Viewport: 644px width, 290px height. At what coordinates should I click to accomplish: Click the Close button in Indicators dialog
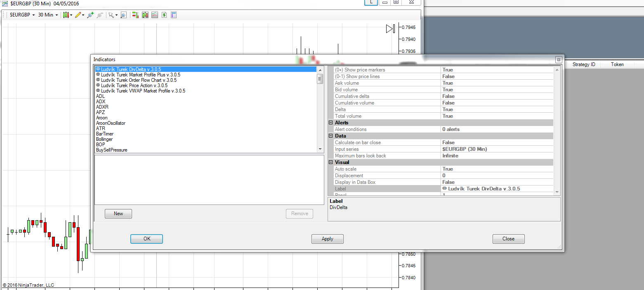coord(509,239)
